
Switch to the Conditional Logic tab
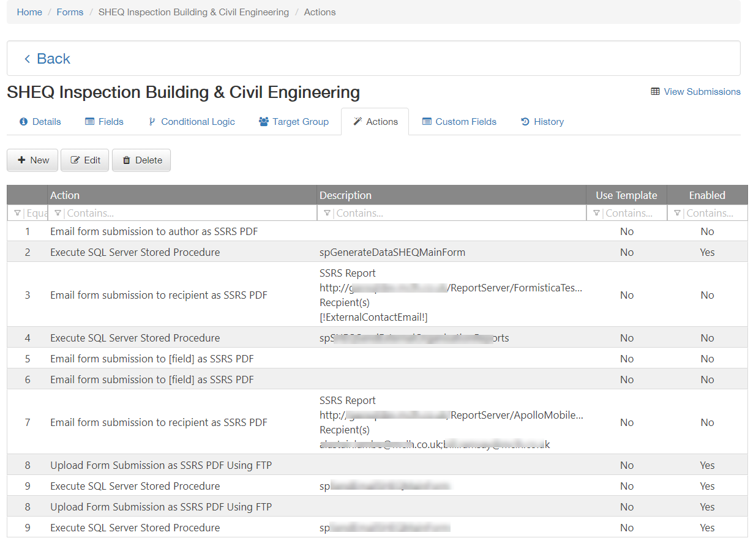click(192, 122)
